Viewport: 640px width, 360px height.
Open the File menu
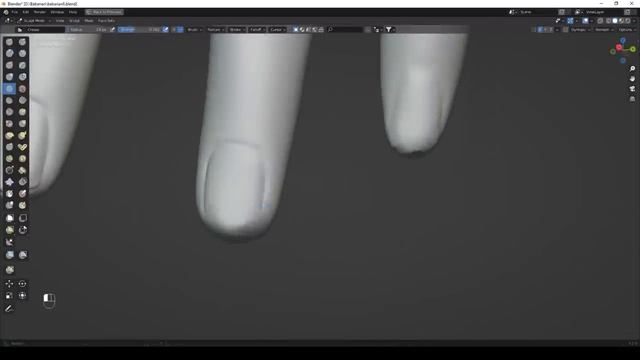15,12
